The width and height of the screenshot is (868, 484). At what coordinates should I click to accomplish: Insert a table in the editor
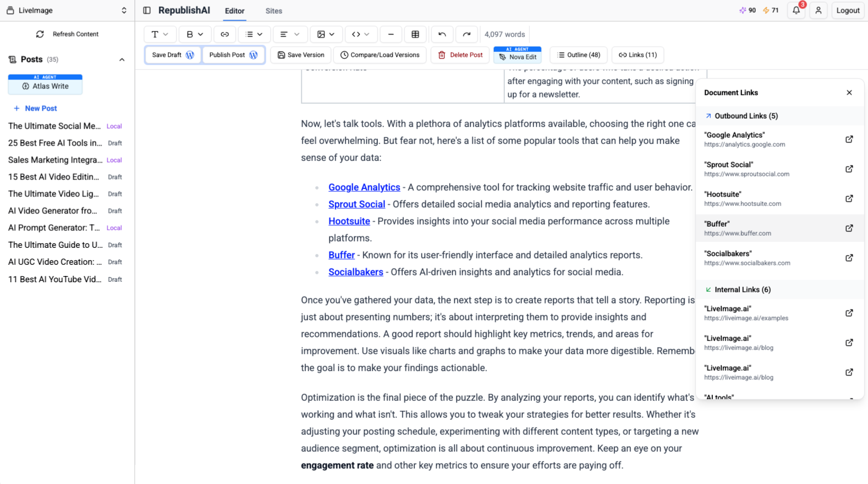pyautogui.click(x=415, y=34)
